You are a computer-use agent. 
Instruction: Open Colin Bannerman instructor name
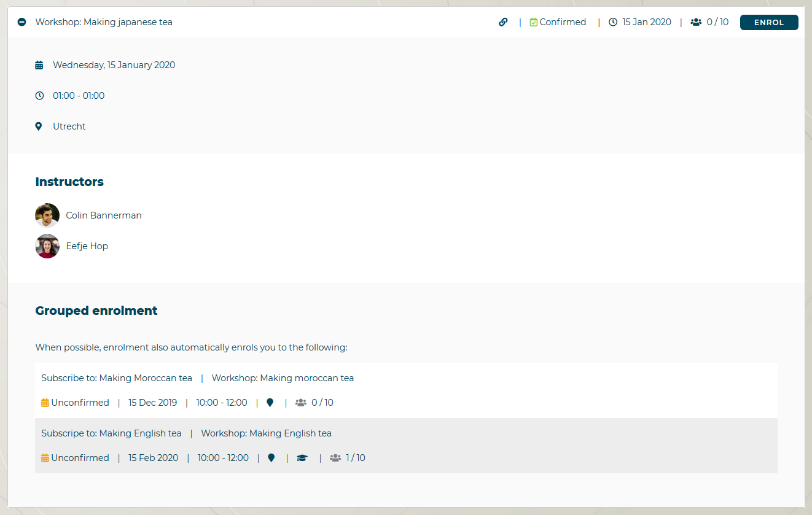[x=104, y=215]
